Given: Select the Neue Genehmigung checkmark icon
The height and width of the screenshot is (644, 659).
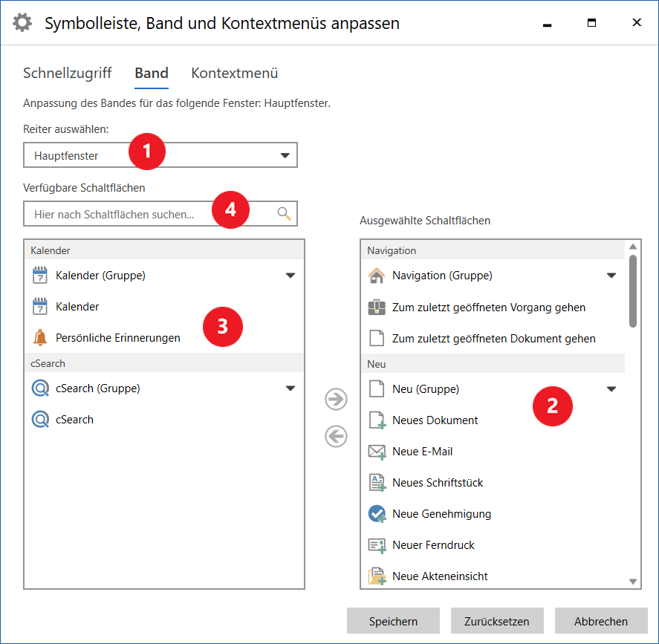Looking at the screenshot, I should [x=377, y=514].
